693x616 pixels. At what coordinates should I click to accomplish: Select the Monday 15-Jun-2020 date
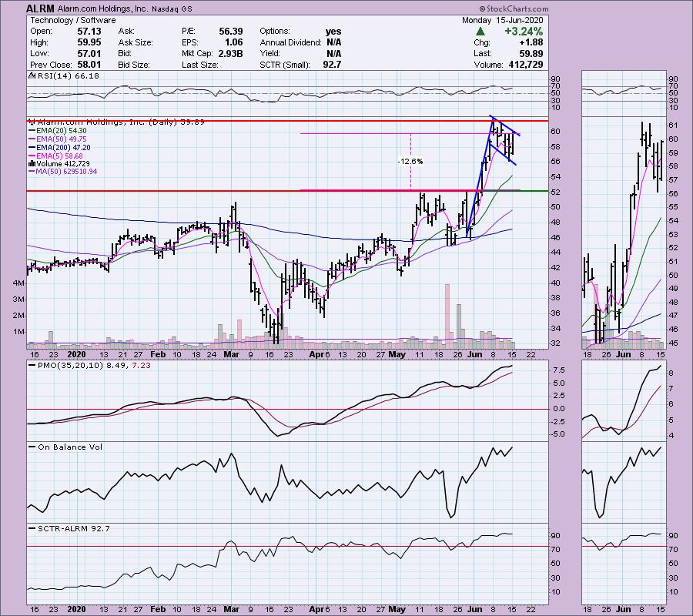[x=503, y=20]
